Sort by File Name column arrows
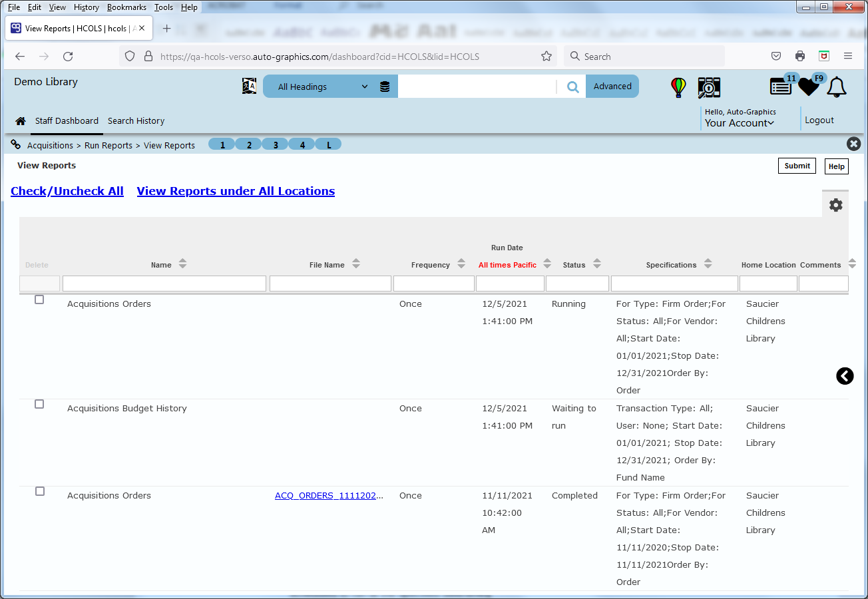 click(356, 264)
